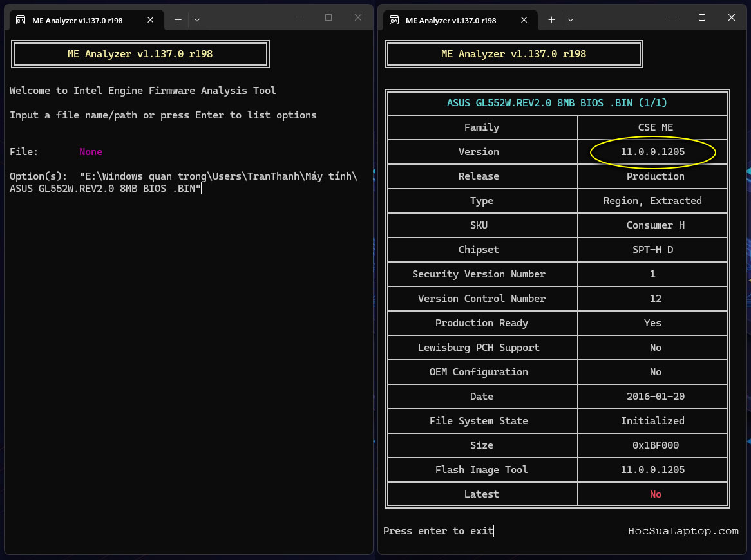
Task: Click the command prompt icon on the left tab
Action: coord(21,19)
